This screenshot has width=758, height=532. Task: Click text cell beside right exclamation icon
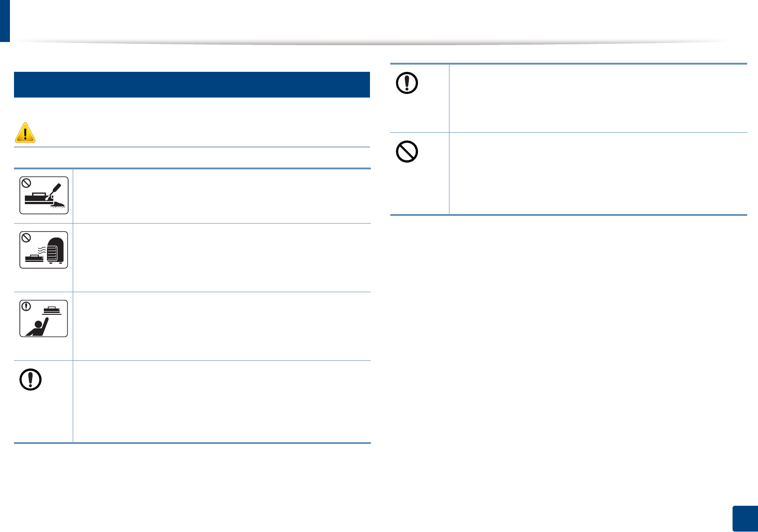pos(598,98)
